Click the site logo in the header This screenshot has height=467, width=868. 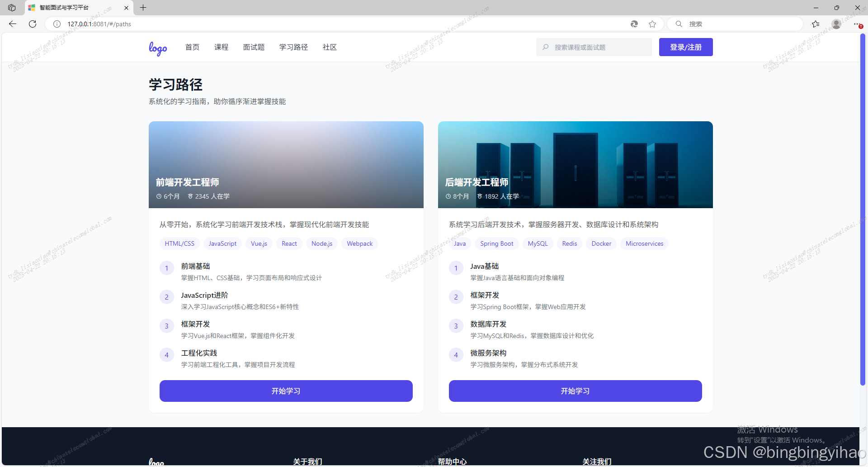(158, 48)
